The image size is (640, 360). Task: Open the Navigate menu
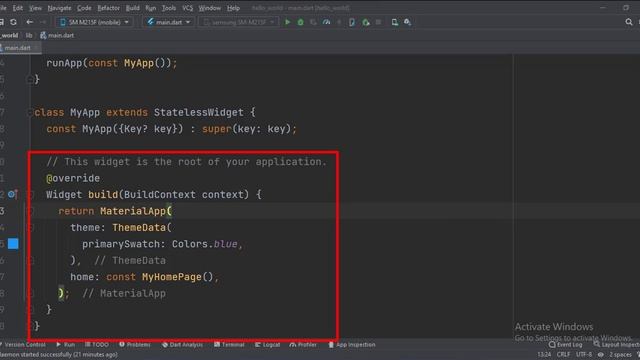(59, 8)
